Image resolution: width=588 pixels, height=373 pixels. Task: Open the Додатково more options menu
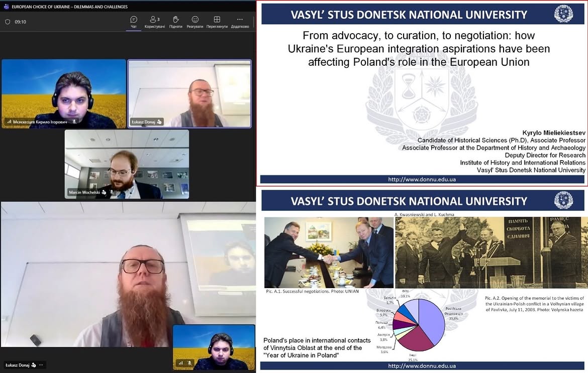point(240,22)
